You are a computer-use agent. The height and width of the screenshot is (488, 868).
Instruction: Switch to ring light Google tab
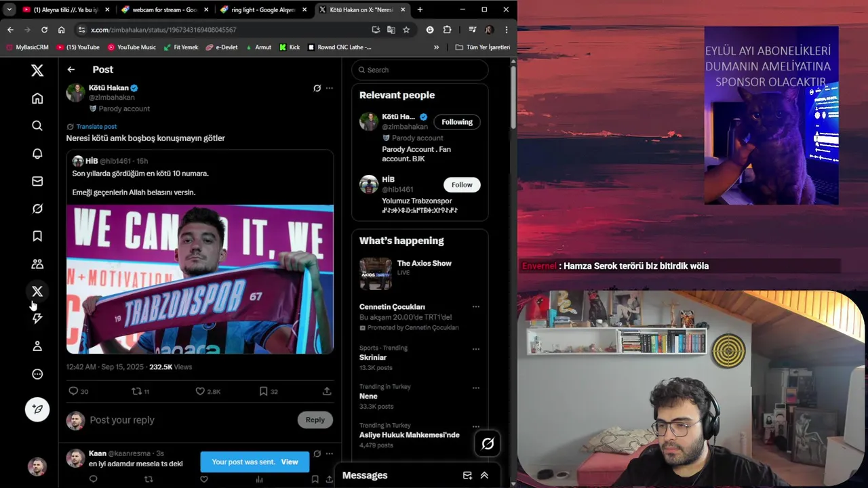[263, 9]
